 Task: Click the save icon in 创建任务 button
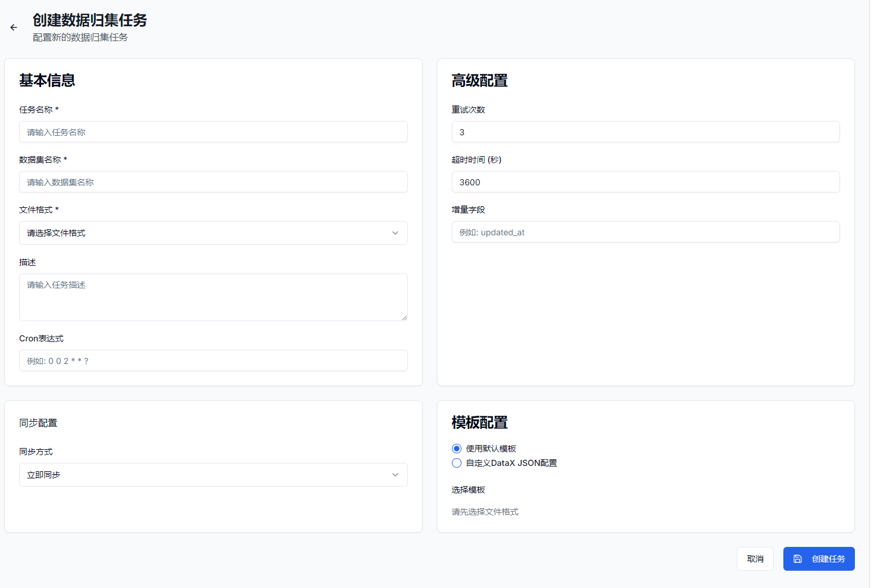click(798, 559)
